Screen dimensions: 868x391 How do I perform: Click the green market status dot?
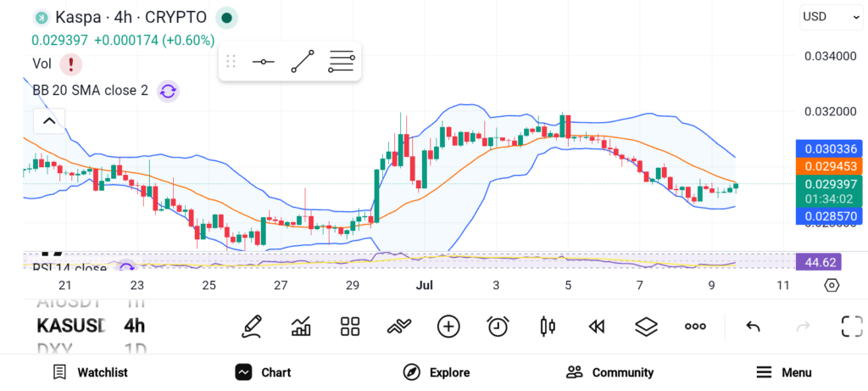click(x=226, y=18)
